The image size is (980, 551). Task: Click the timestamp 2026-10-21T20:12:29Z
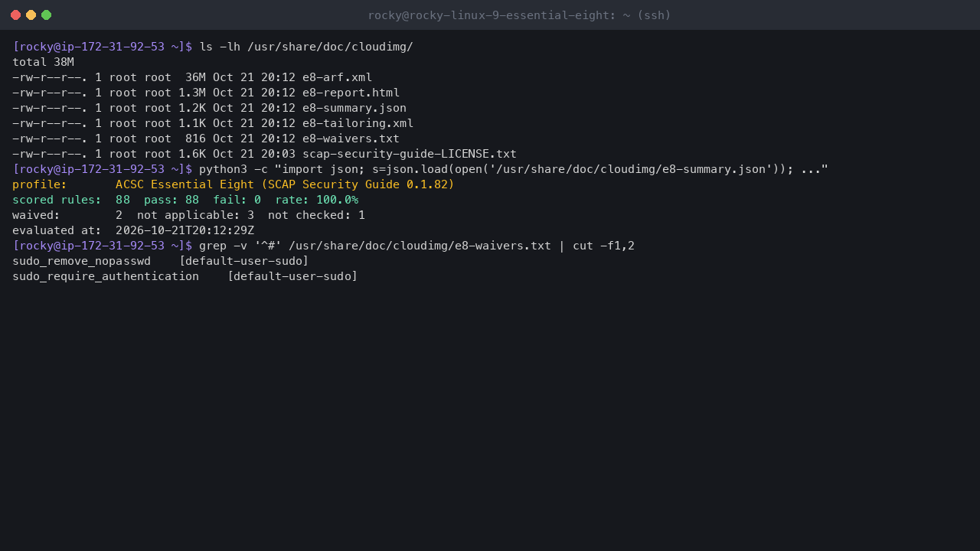click(x=185, y=230)
